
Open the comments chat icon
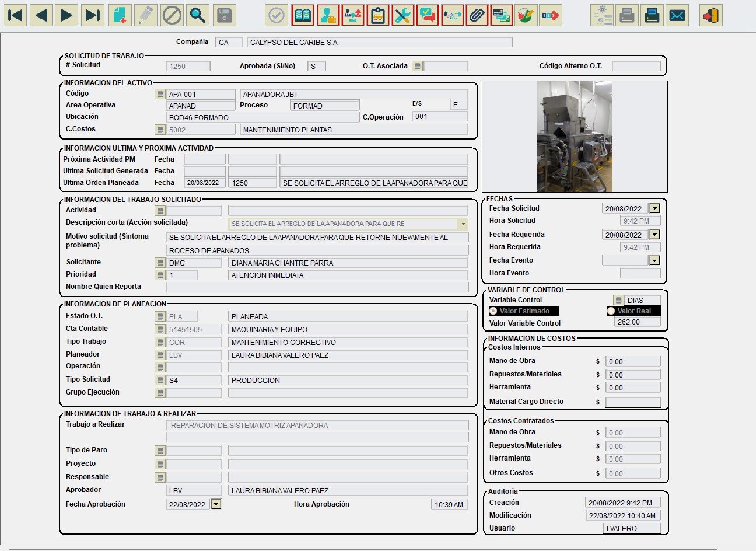coord(428,15)
